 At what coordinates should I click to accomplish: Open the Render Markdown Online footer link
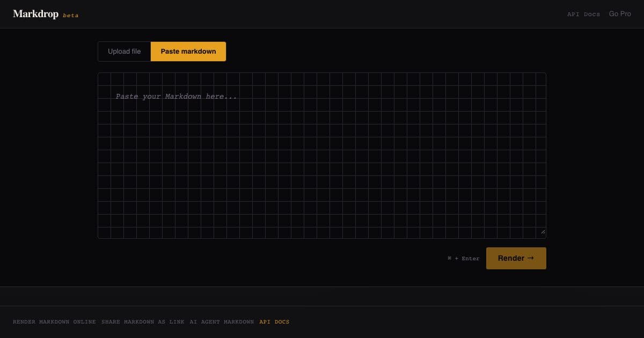pos(54,322)
